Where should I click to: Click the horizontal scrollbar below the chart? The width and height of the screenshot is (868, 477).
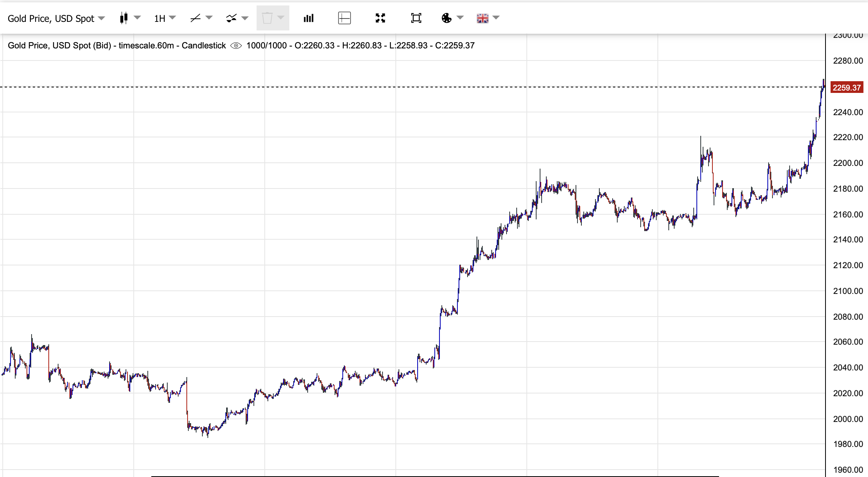click(434, 476)
